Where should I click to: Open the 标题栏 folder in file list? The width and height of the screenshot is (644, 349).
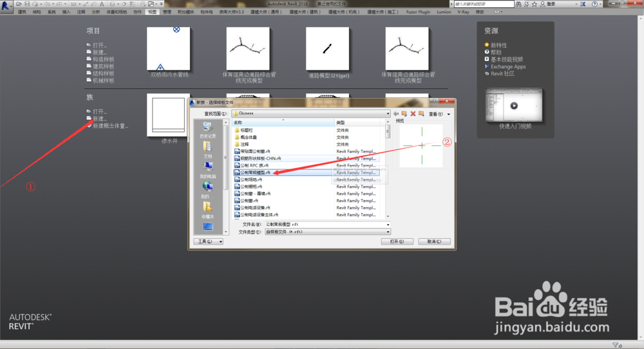[243, 130]
